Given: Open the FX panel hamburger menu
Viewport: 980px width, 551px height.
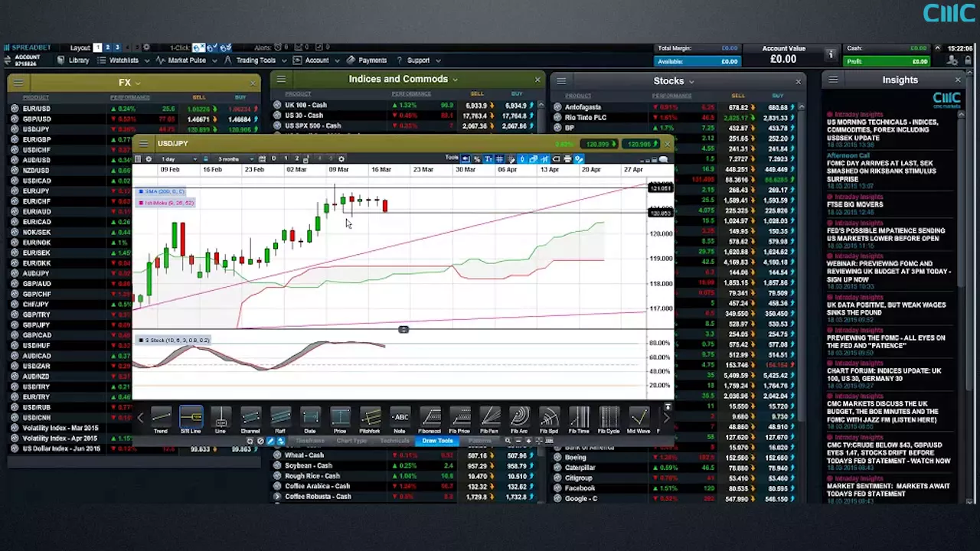Looking at the screenshot, I should [19, 82].
